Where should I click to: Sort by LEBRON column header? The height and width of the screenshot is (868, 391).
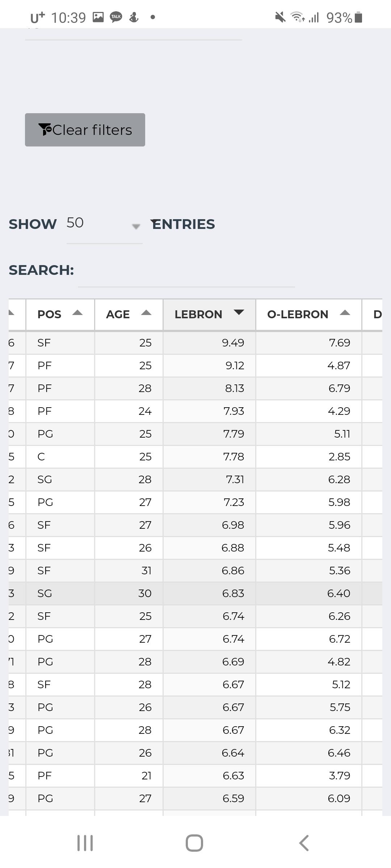209,314
